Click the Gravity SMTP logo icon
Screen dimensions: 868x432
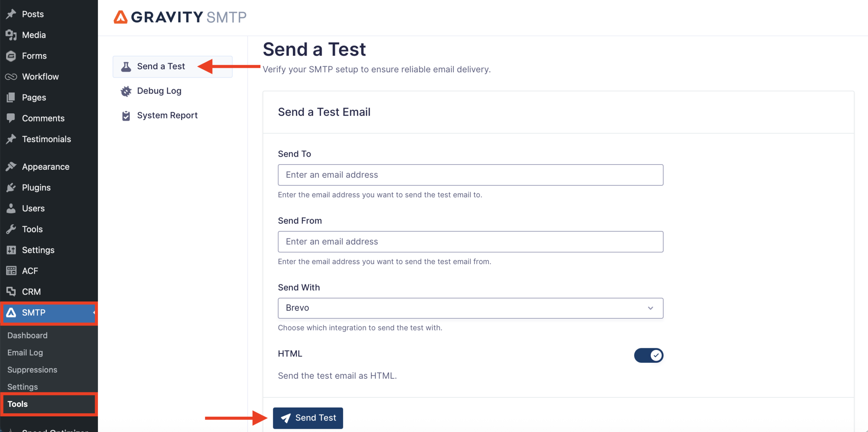point(120,17)
